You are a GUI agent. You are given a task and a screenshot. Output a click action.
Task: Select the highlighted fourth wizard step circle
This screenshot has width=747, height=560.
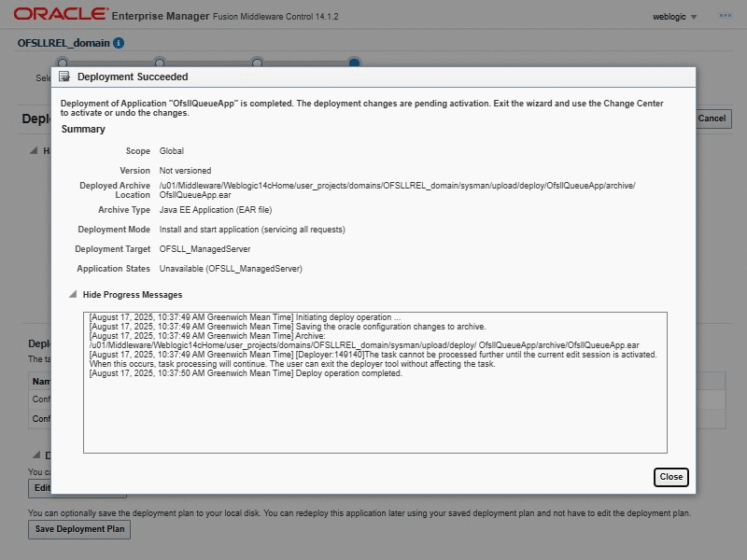pos(354,63)
